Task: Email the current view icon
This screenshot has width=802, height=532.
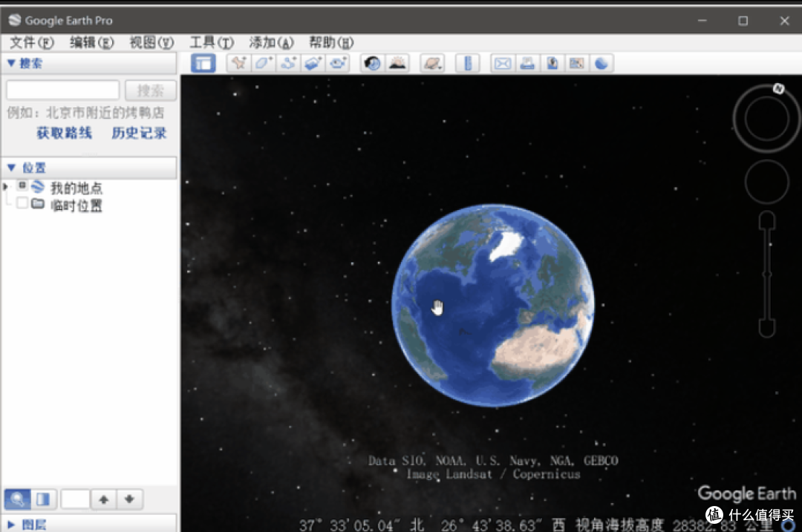Action: (x=503, y=63)
